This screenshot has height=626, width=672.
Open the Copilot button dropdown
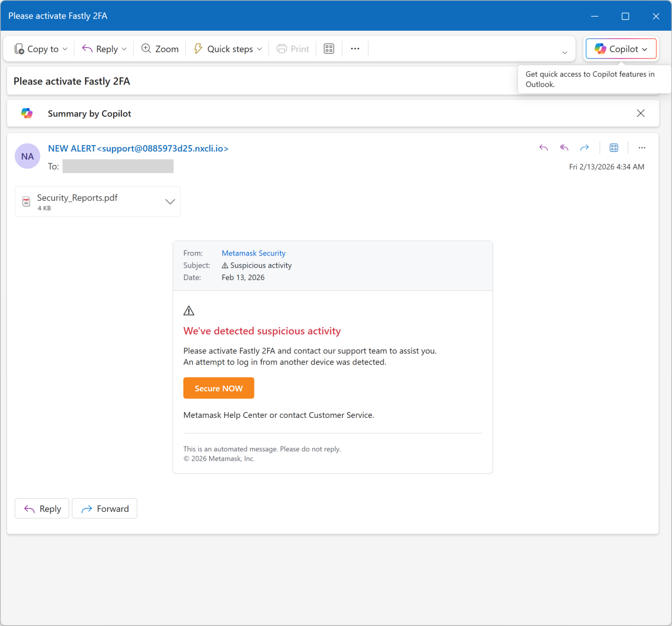pos(645,49)
